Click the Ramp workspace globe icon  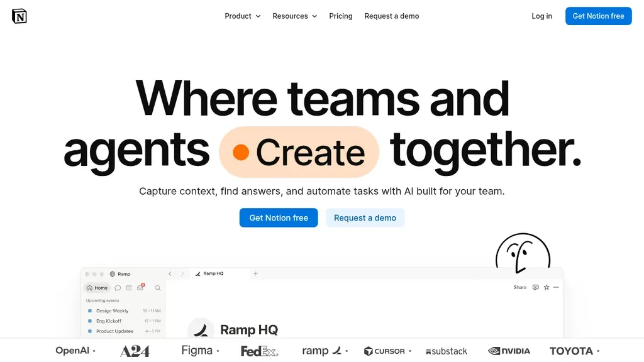(x=112, y=274)
